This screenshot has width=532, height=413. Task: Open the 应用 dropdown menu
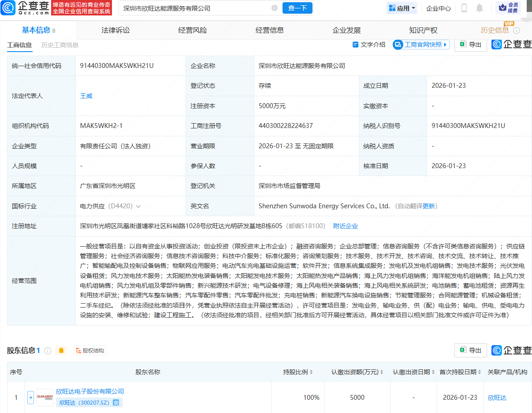(401, 8)
